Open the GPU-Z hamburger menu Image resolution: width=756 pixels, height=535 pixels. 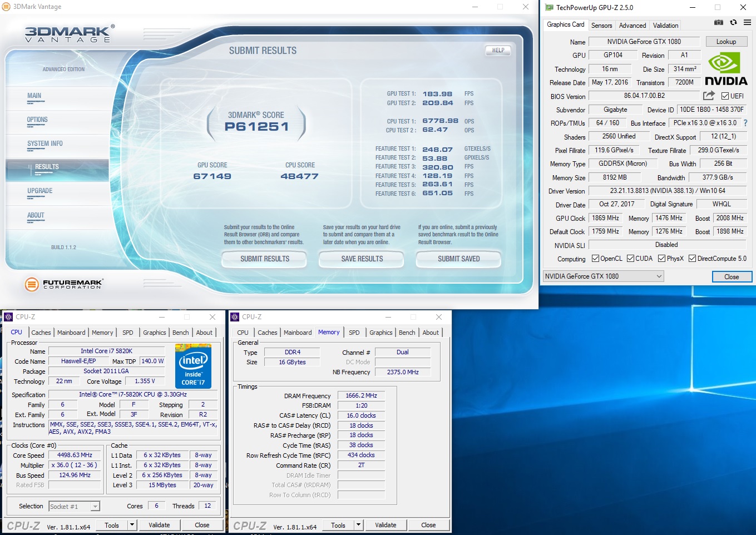[x=747, y=22]
